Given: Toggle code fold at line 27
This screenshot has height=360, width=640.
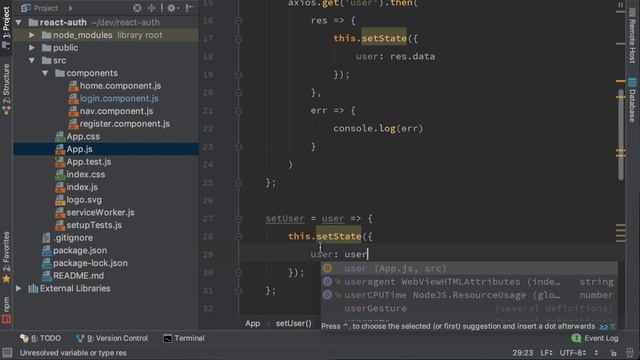Looking at the screenshot, I should click(239, 219).
